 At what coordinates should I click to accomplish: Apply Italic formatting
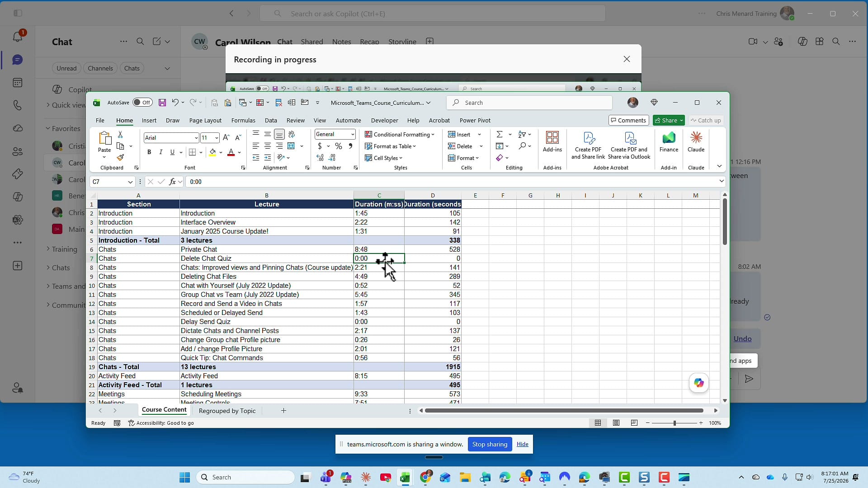tap(160, 152)
